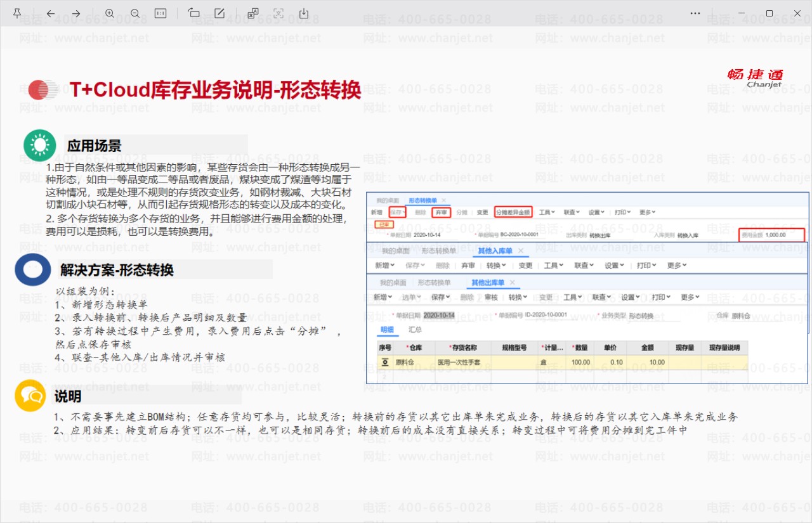Expand the 设置 dropdown in 形态转换单 toolbar
The width and height of the screenshot is (812, 523).
(597, 212)
